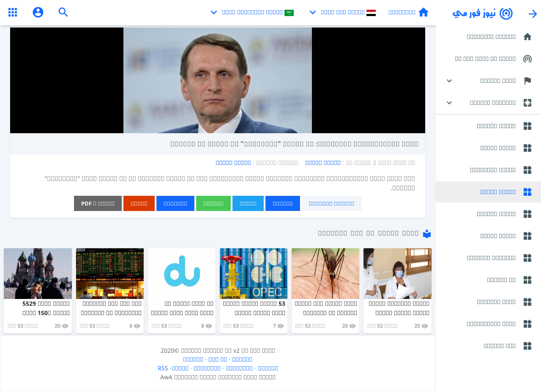Expand the puzzle piece menu chevron in sidebar
This screenshot has height=392, width=541.
(449, 103)
